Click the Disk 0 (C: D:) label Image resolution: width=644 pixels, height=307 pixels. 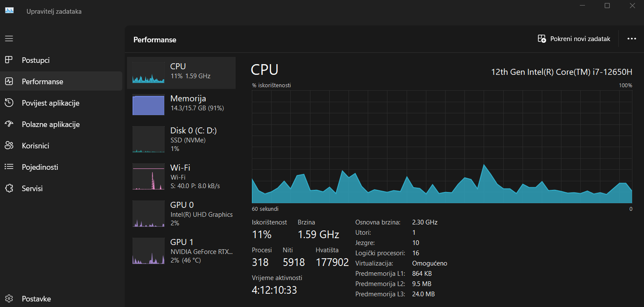pyautogui.click(x=194, y=130)
